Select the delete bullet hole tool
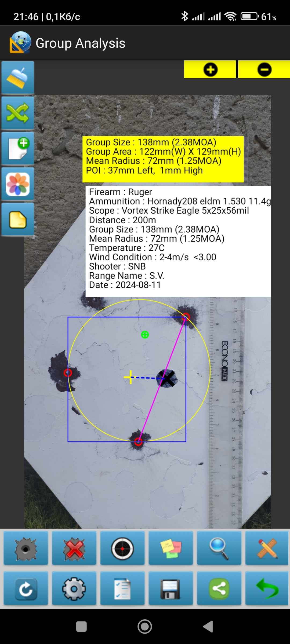Image resolution: width=290 pixels, height=644 pixels. 74,548
